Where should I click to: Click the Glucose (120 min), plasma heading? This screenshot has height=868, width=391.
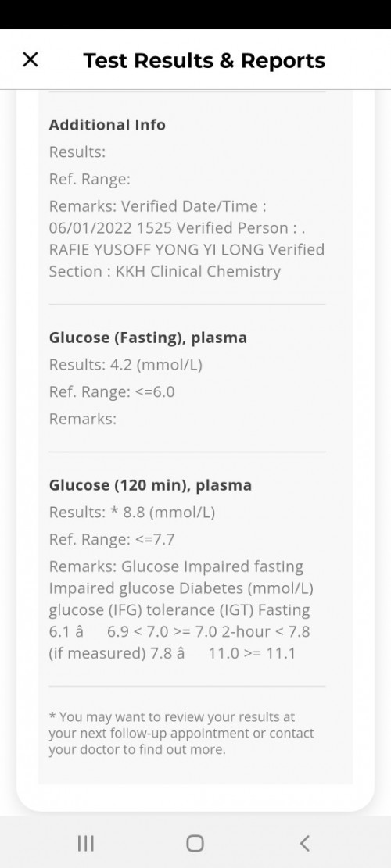click(150, 485)
